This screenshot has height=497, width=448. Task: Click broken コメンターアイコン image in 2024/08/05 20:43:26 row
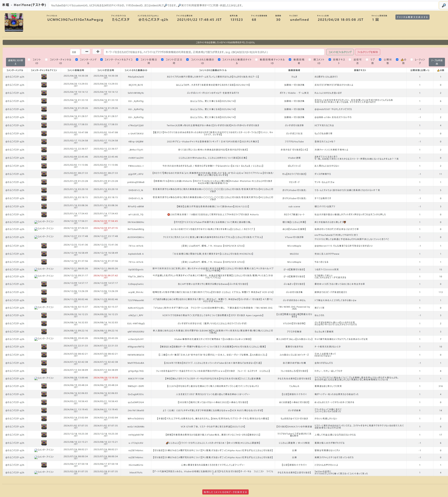(44, 339)
